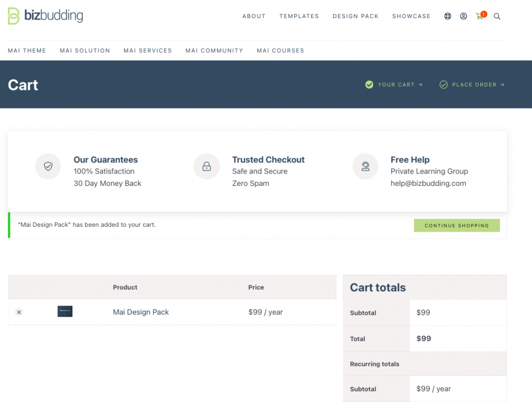The height and width of the screenshot is (402, 532).
Task: Open the Mai Design Pack thumbnail
Action: click(65, 311)
